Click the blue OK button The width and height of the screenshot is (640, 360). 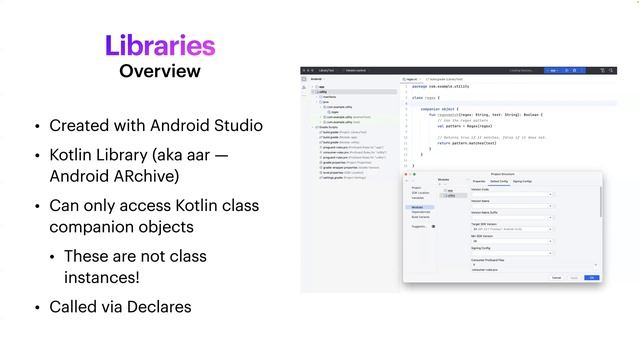[x=592, y=278]
